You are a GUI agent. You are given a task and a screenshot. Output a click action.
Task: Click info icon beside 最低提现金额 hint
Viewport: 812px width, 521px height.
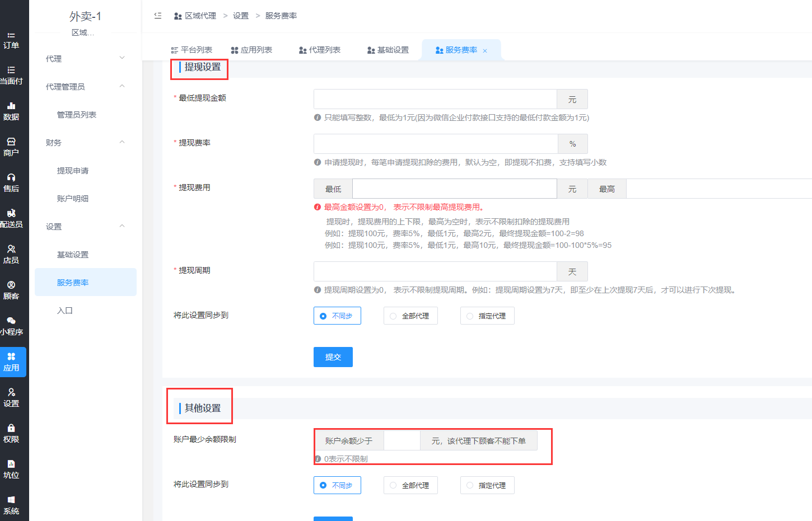pos(318,118)
